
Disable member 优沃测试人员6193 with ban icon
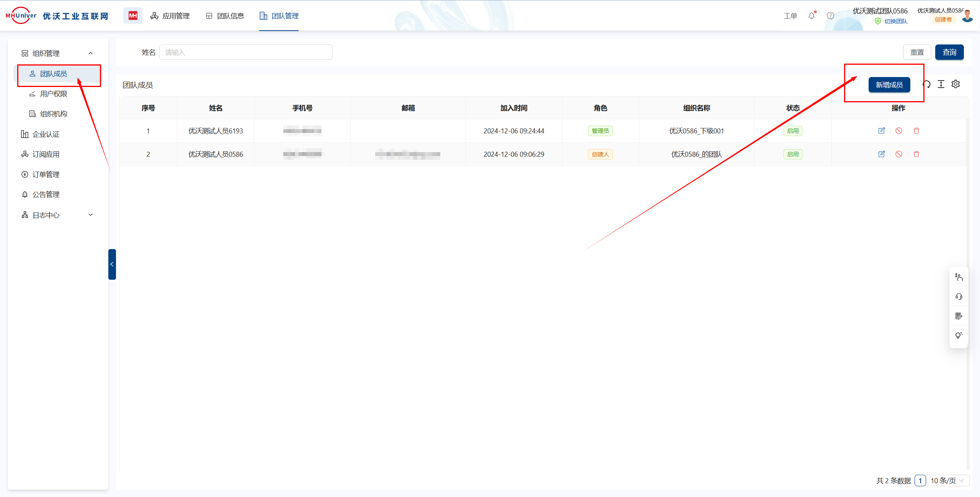click(898, 131)
